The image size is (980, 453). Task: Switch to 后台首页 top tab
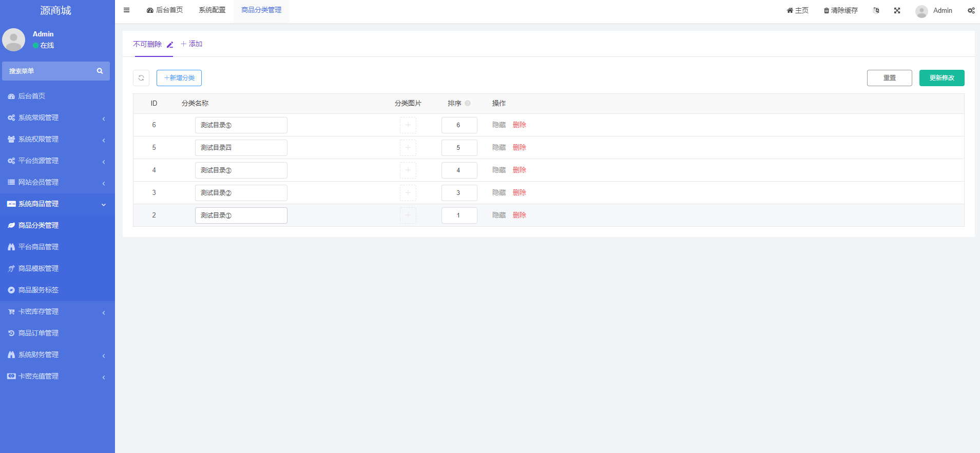tap(164, 10)
